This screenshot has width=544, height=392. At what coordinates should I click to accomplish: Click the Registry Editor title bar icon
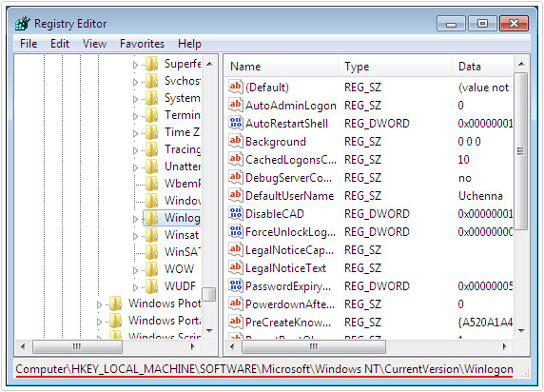coord(23,23)
